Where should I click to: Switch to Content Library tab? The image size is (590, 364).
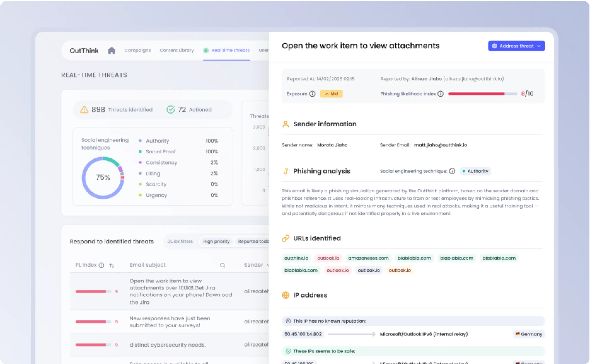click(x=177, y=50)
